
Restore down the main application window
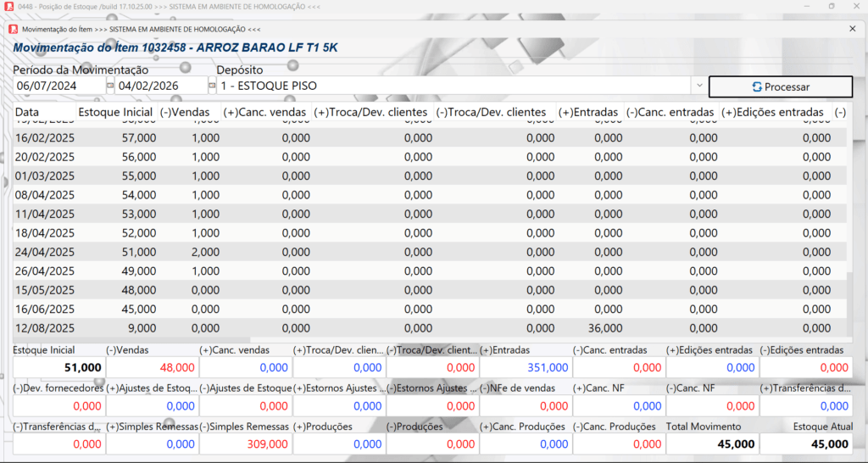(x=831, y=7)
